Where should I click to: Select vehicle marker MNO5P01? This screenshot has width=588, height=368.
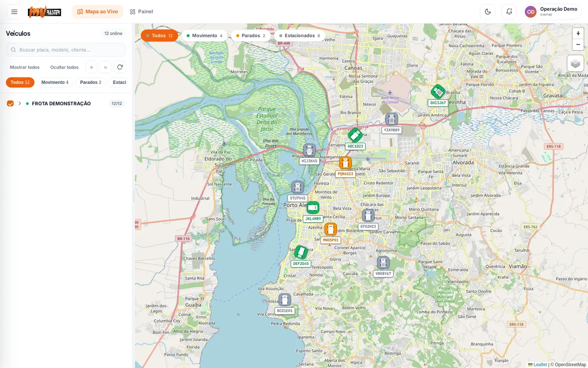[x=331, y=229]
